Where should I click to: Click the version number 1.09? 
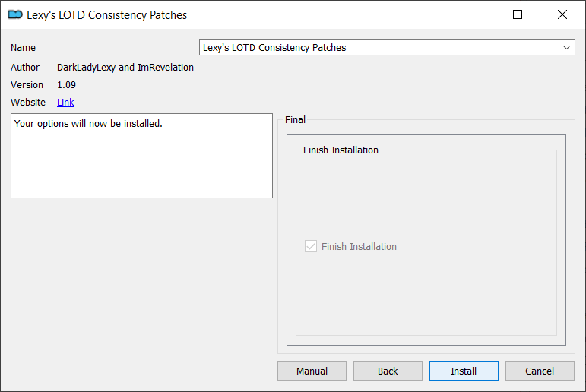(66, 85)
